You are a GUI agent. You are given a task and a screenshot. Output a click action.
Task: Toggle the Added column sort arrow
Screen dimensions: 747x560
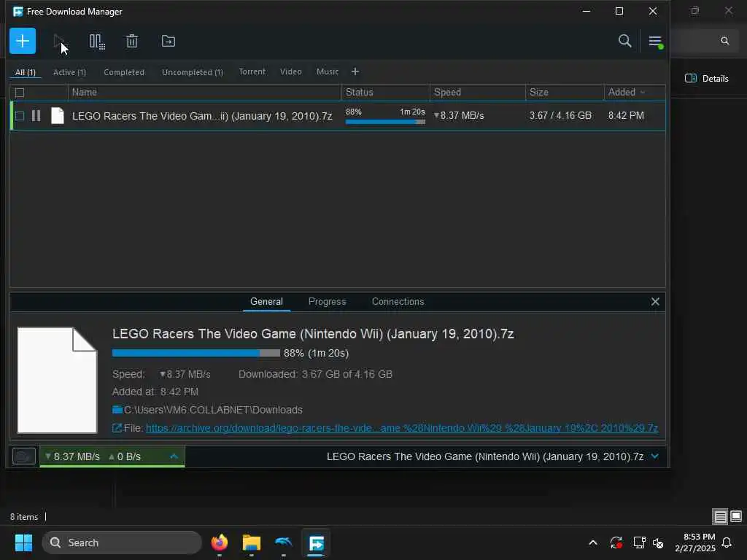point(643,93)
